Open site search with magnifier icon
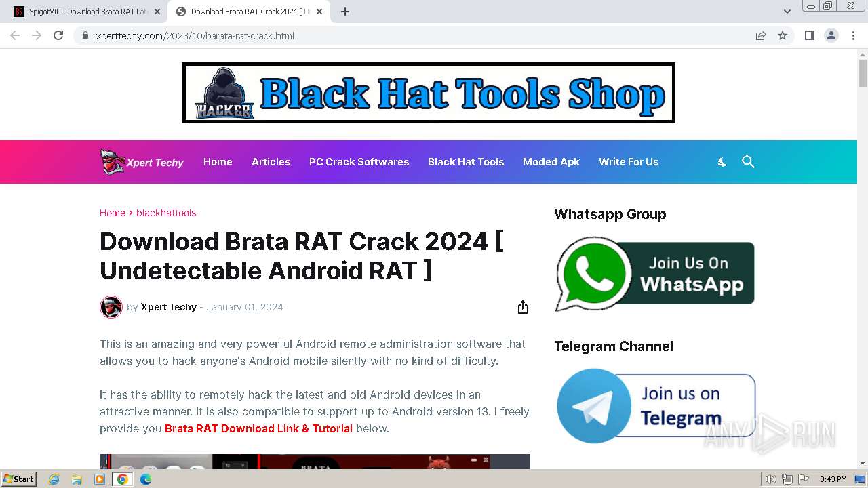The height and width of the screenshot is (488, 868). (x=748, y=161)
